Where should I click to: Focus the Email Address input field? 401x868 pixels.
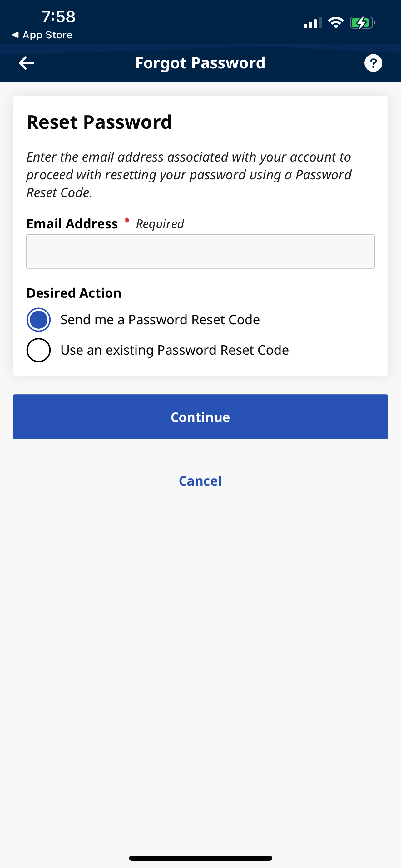click(x=200, y=251)
